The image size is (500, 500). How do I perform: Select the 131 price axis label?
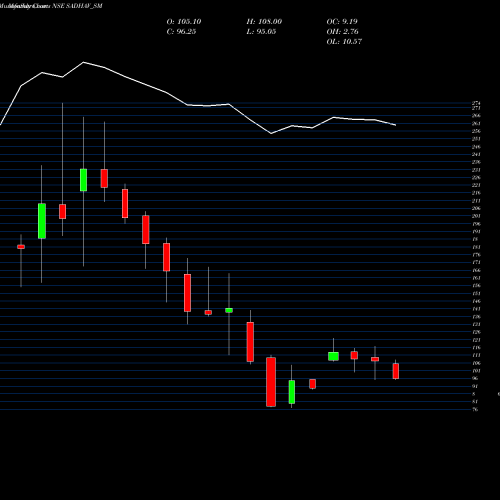[x=476, y=324]
